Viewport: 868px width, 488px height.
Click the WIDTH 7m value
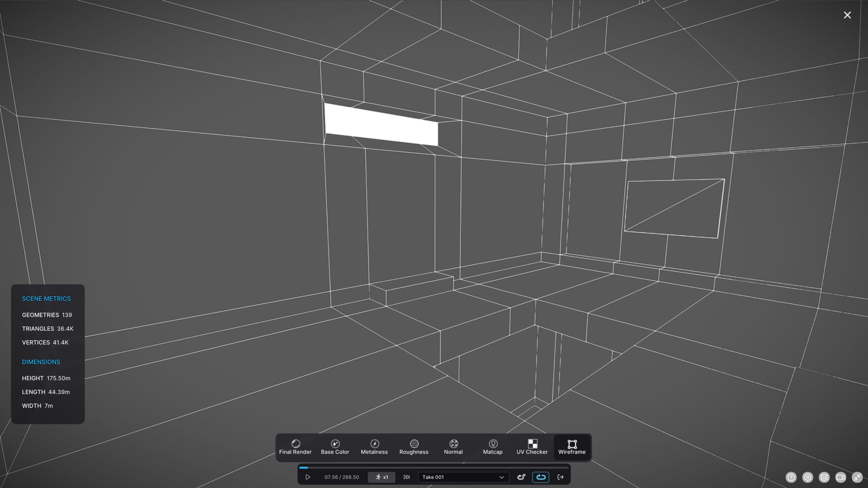[x=37, y=406]
